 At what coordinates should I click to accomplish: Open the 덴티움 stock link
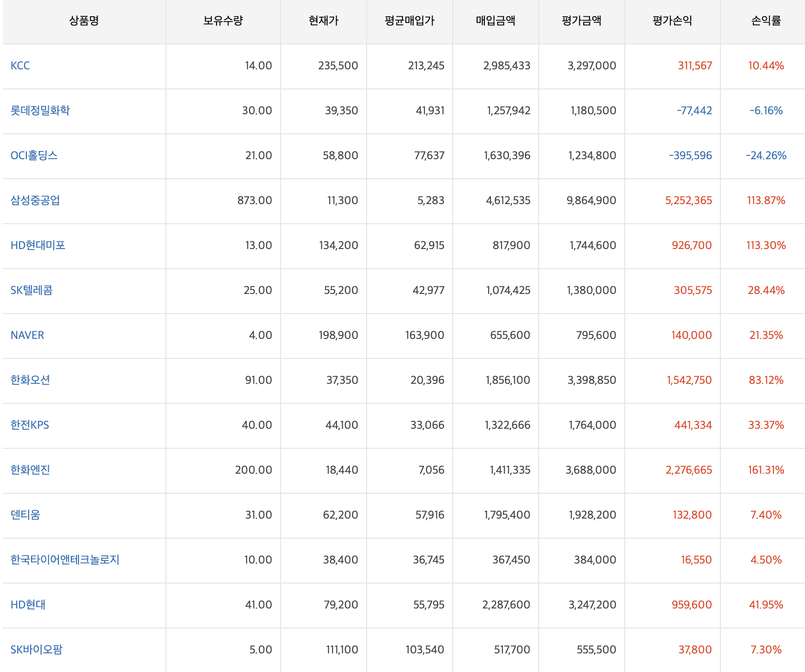point(25,515)
